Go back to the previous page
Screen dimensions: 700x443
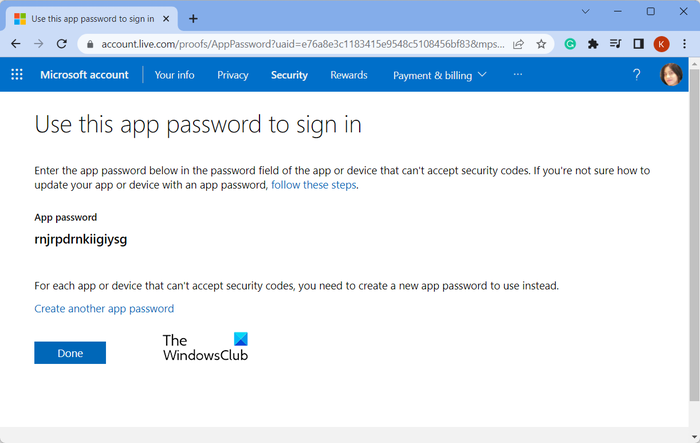tap(16, 44)
